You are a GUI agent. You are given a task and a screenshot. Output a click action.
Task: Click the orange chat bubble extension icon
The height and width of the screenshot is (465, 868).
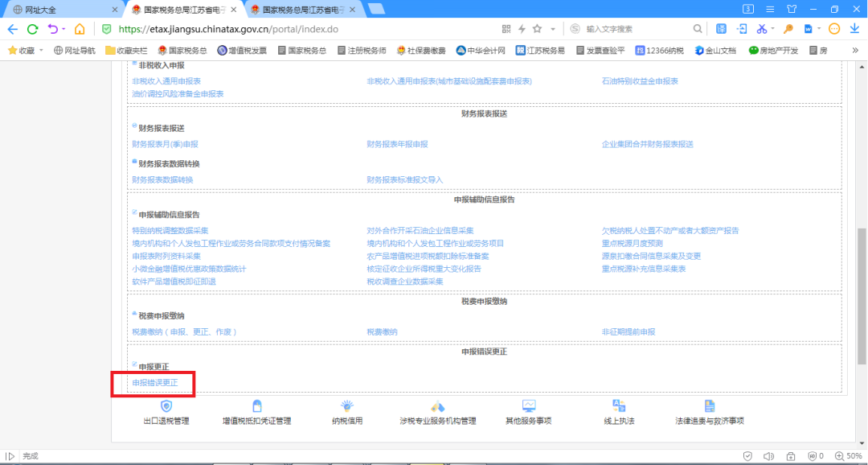pos(834,29)
